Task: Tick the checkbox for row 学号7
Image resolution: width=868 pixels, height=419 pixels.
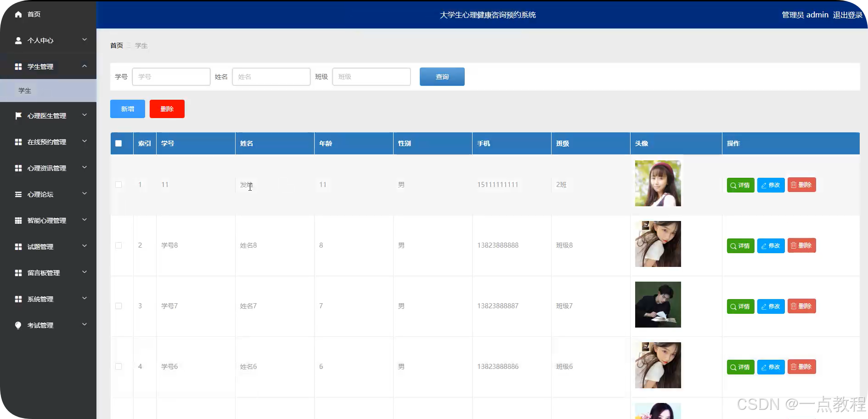Action: [x=118, y=306]
